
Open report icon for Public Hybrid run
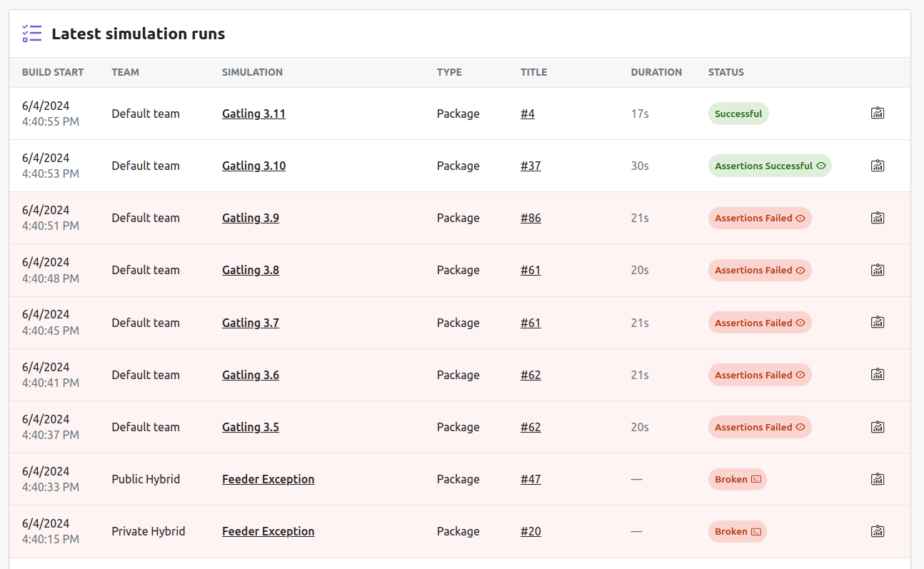click(x=878, y=478)
